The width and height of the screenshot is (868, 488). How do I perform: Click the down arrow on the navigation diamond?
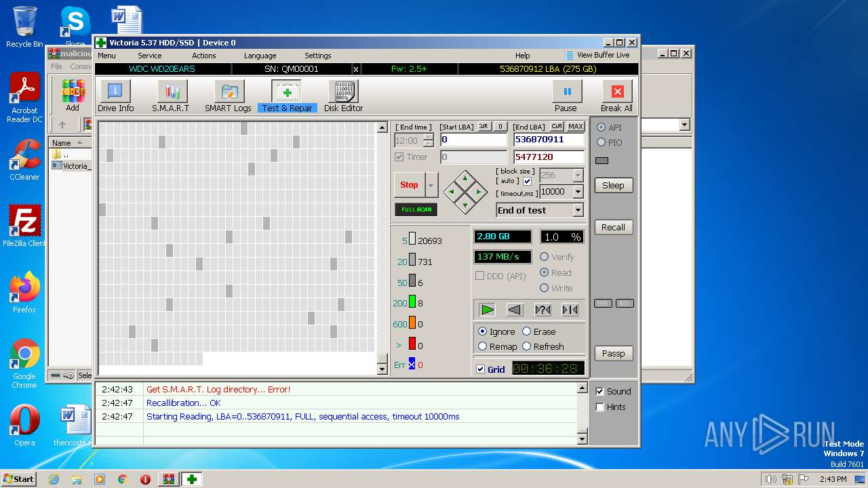pyautogui.click(x=465, y=205)
